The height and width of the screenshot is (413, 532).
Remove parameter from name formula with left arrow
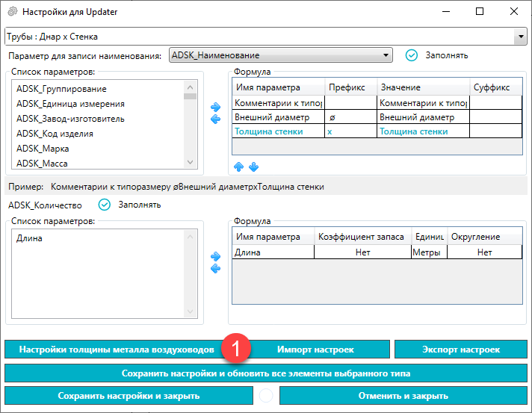tap(215, 119)
